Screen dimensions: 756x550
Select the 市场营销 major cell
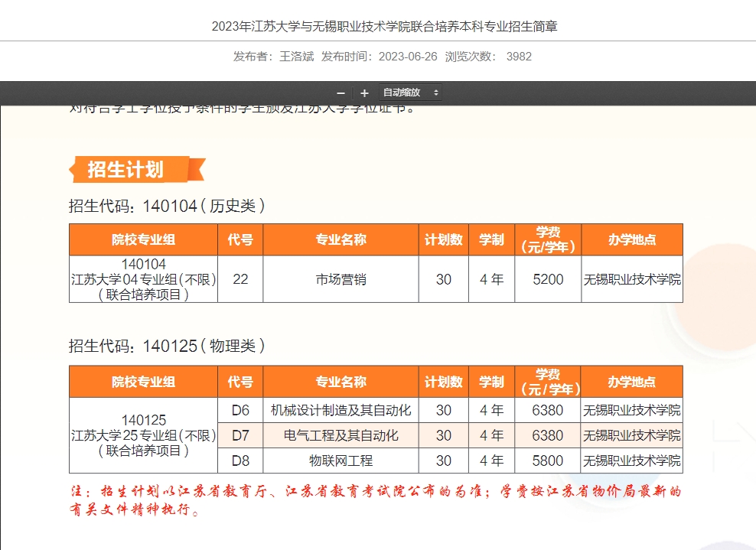[x=341, y=279]
